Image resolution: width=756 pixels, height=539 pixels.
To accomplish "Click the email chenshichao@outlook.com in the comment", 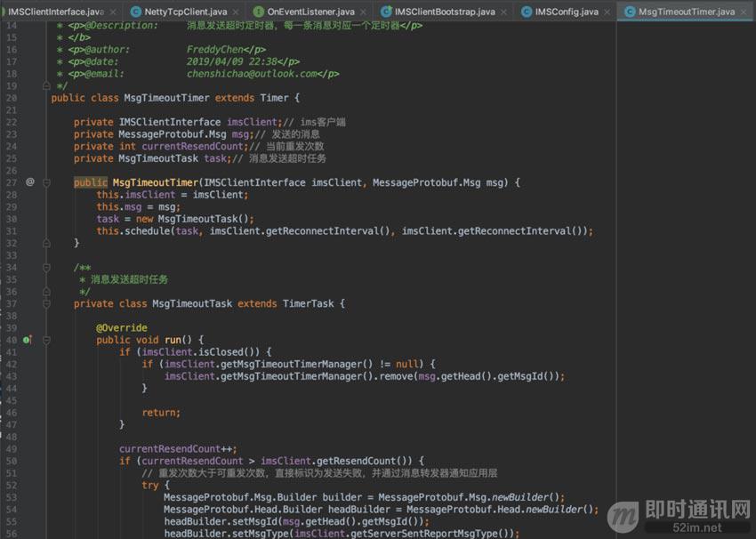I will pyautogui.click(x=252, y=74).
